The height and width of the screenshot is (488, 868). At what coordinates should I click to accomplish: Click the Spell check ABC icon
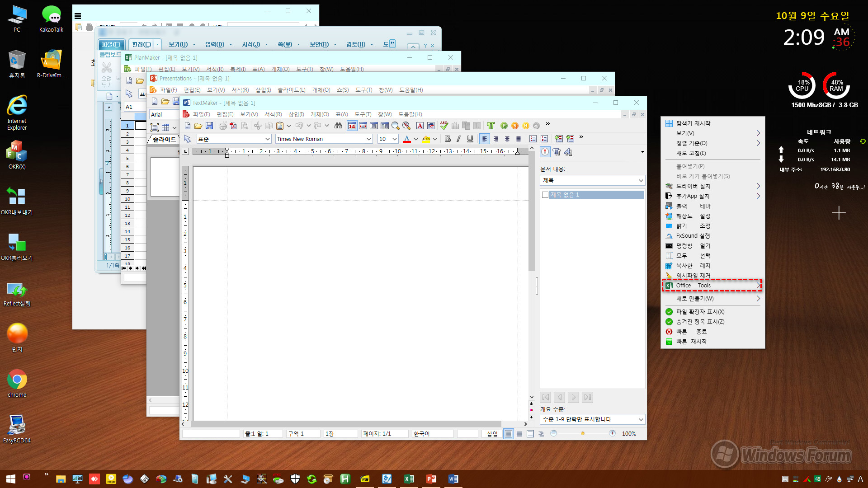(444, 126)
